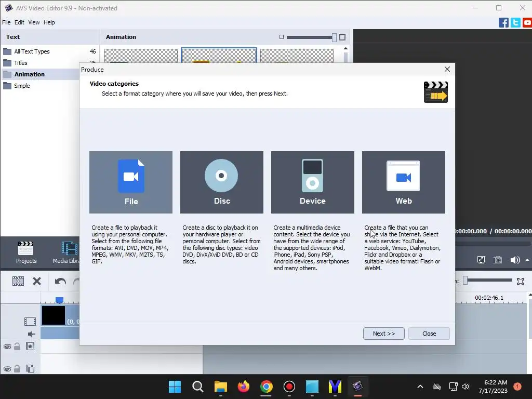This screenshot has height=399, width=532.
Task: Adjust the thumbnail size slider
Action: [334, 37]
